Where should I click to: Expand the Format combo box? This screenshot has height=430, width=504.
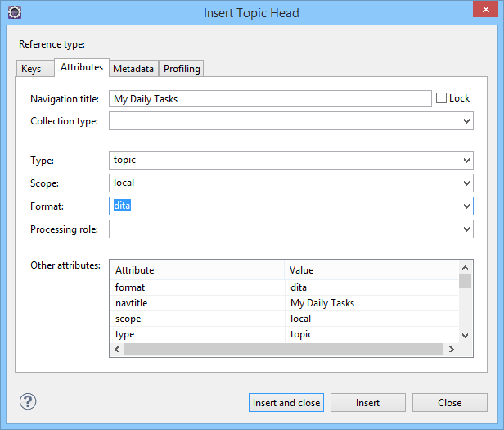pos(466,206)
